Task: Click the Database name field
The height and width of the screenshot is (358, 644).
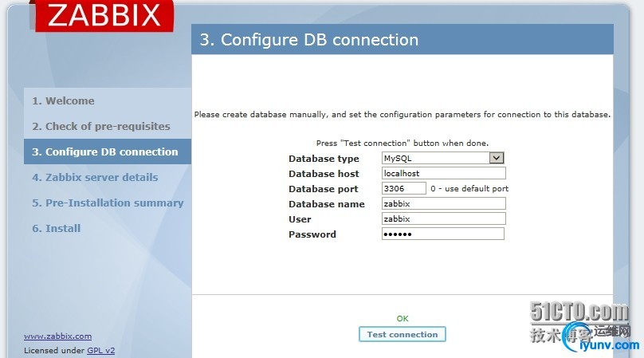Action: 443,203
